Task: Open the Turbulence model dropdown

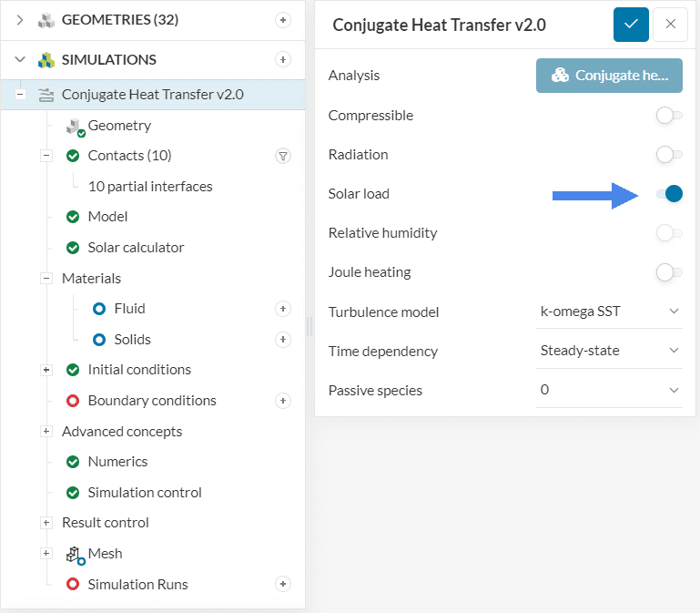Action: [609, 312]
